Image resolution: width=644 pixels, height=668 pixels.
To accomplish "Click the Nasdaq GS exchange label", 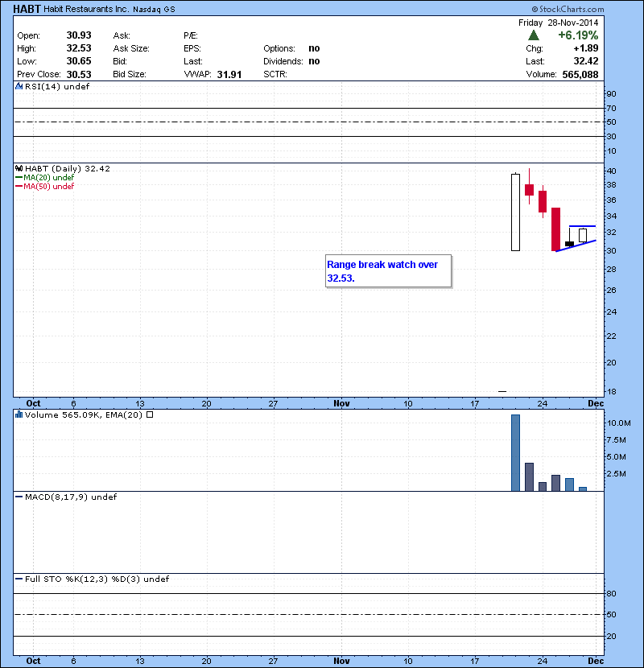I will pyautogui.click(x=154, y=10).
